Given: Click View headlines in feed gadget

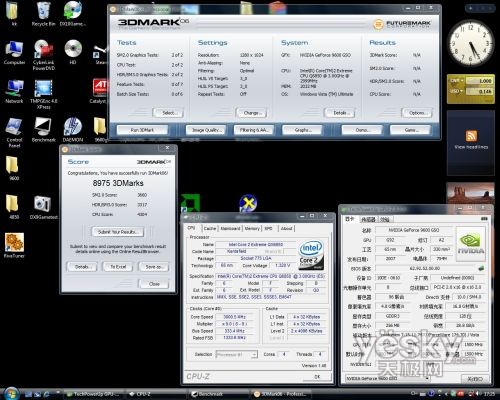Looking at the screenshot, I should click(x=471, y=147).
